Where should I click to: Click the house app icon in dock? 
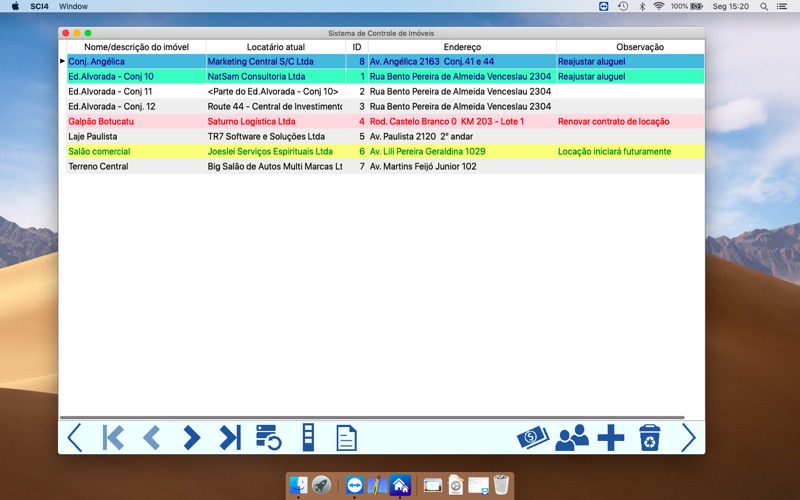[400, 485]
